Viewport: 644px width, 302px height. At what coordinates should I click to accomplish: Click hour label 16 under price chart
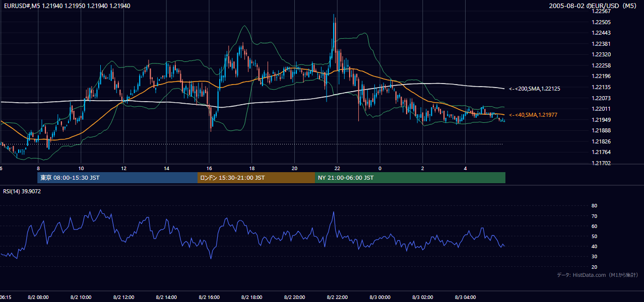tap(209, 169)
